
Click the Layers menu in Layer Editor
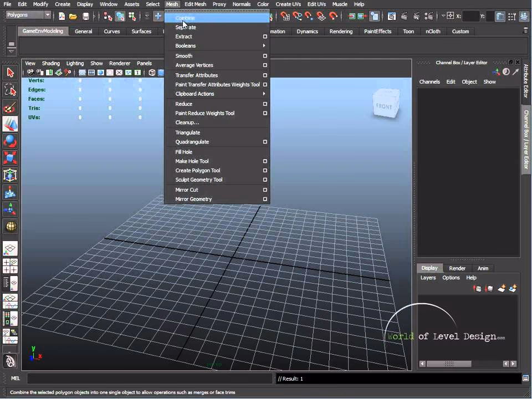point(428,278)
